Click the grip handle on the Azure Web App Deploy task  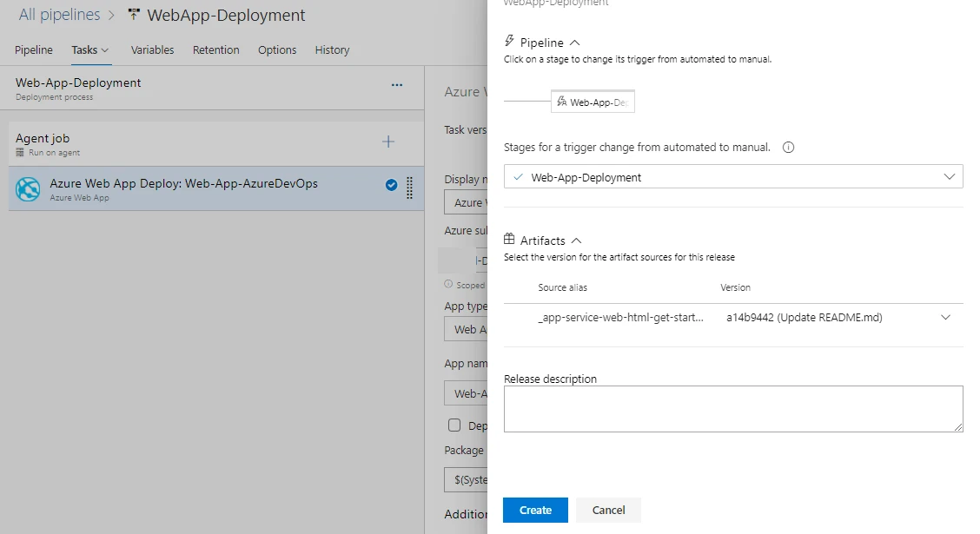(409, 185)
